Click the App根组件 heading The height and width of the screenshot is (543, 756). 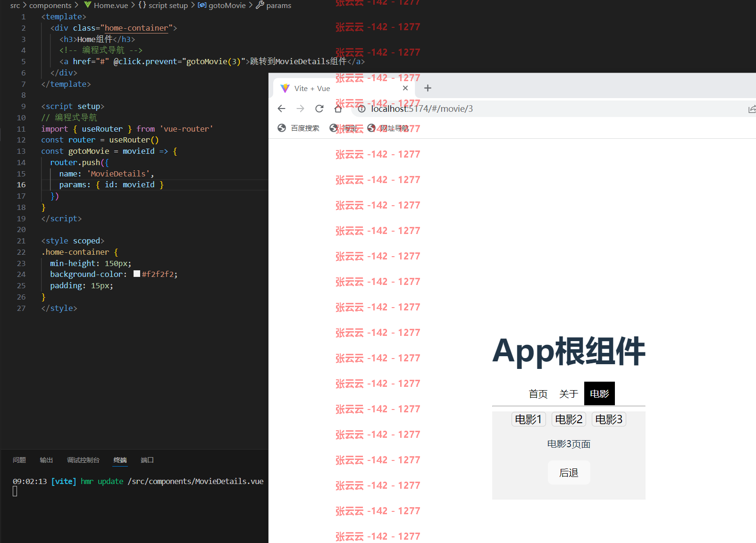click(569, 351)
